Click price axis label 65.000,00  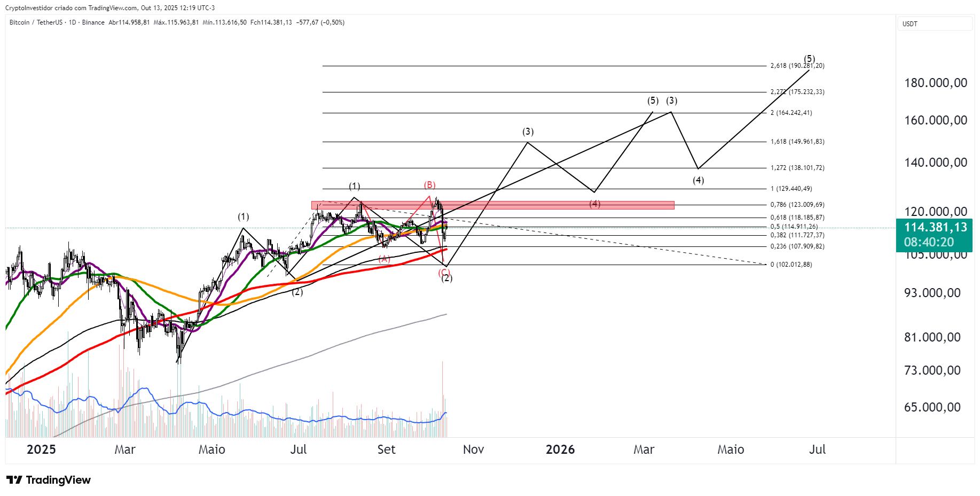(x=932, y=407)
